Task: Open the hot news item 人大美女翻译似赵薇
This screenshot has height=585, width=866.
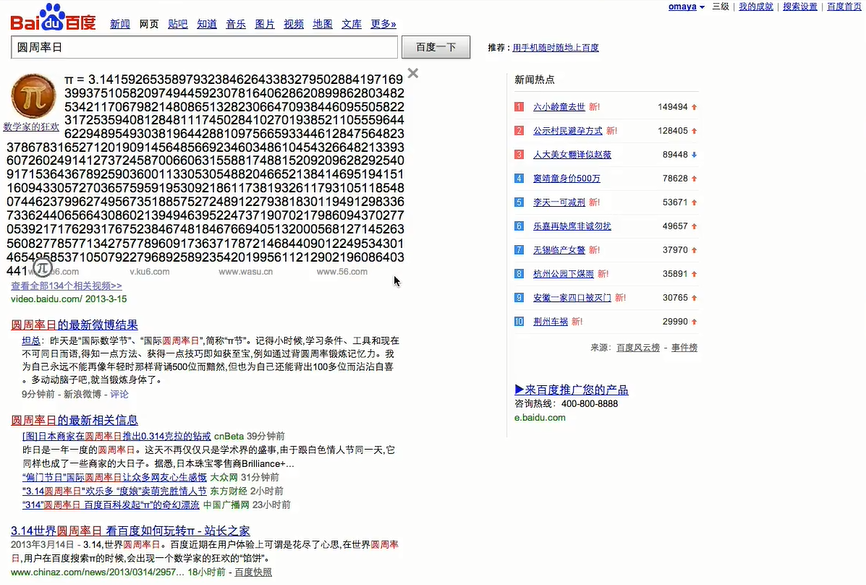Action: [x=572, y=155]
